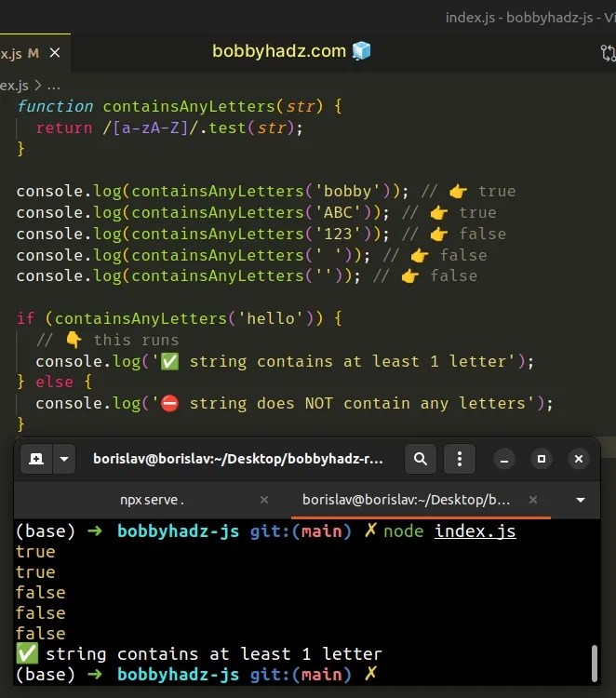
Task: Close the npx serve tab
Action: click(x=264, y=500)
